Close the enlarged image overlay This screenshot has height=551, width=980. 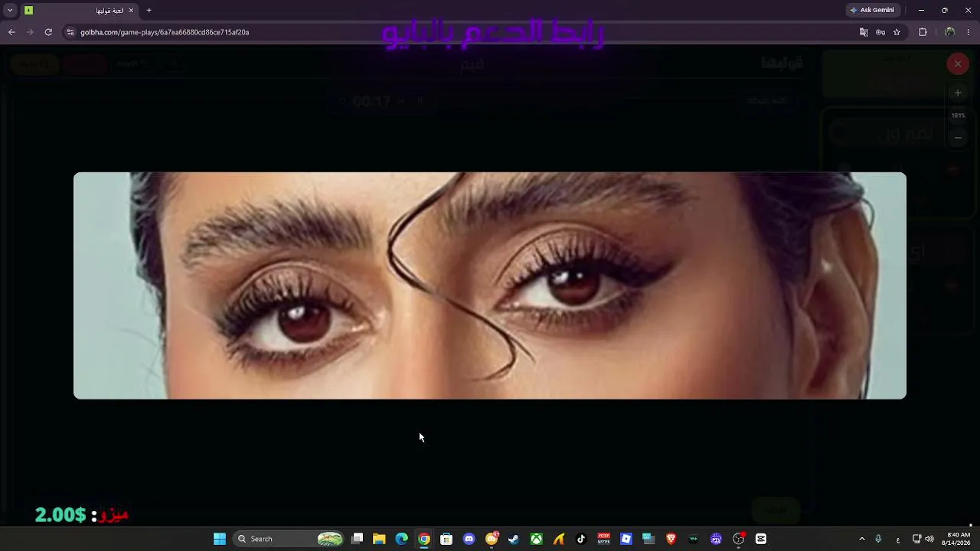(958, 64)
